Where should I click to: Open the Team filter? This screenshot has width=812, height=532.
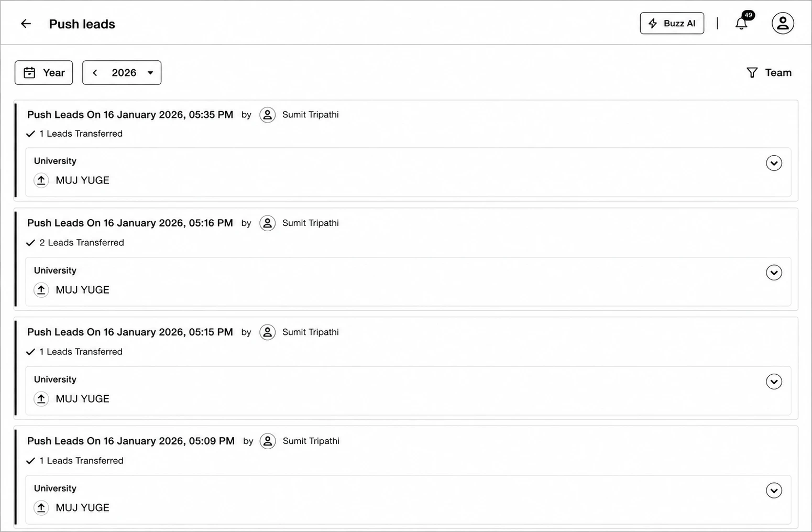coord(769,73)
